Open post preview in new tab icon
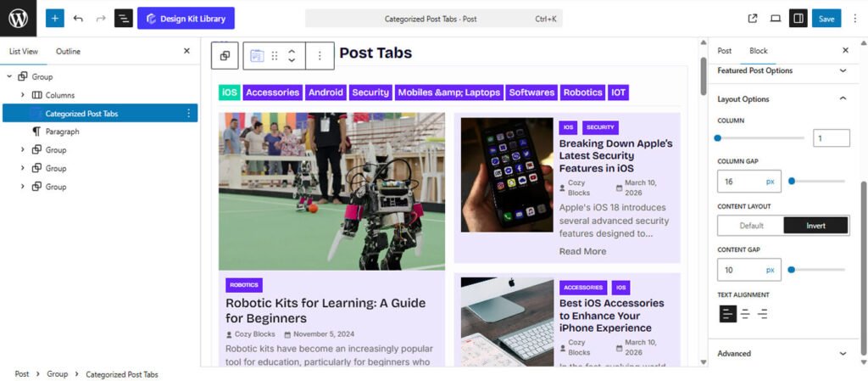Image resolution: width=868 pixels, height=381 pixels. (752, 18)
